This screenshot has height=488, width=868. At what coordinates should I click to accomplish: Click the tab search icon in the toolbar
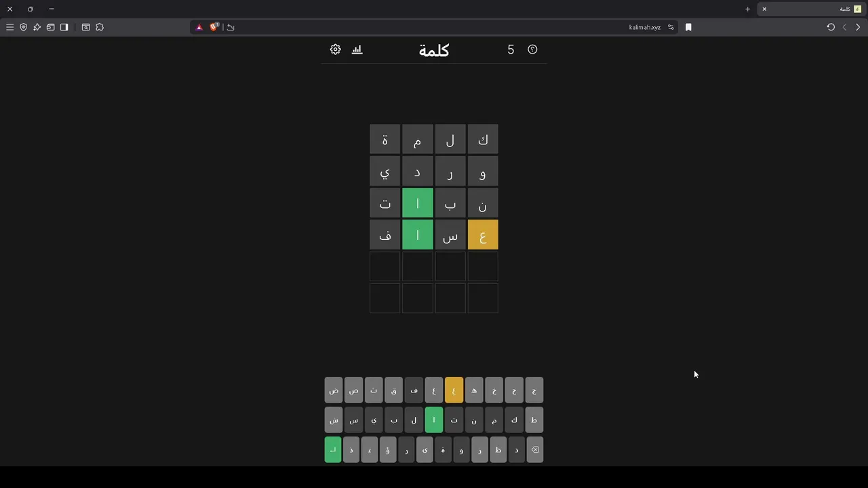click(85, 27)
